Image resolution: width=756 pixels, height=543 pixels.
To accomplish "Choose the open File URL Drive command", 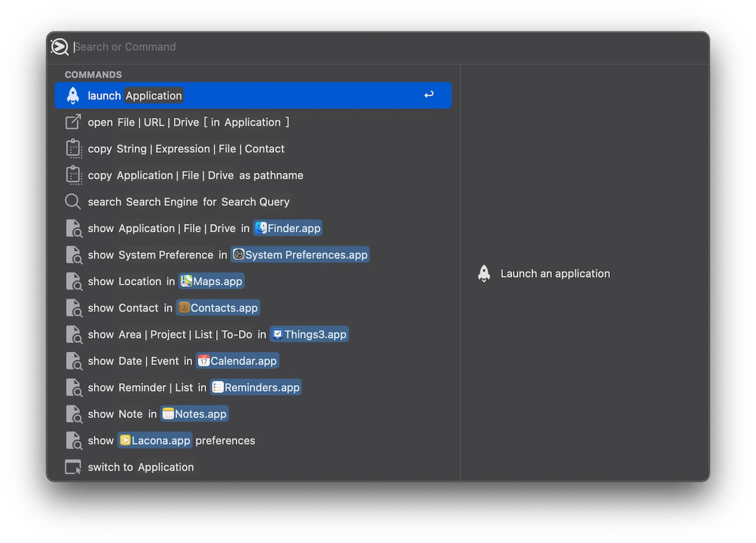I will coord(188,123).
